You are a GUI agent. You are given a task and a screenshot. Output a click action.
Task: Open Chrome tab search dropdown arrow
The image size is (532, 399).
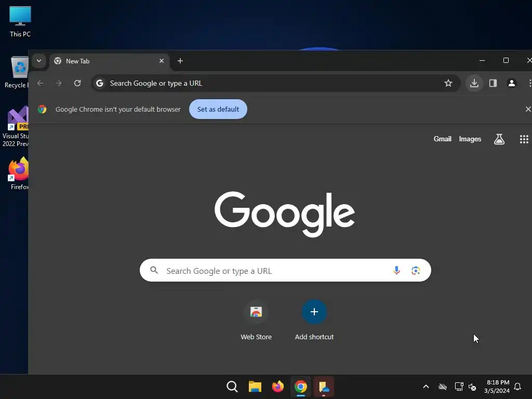pos(39,61)
